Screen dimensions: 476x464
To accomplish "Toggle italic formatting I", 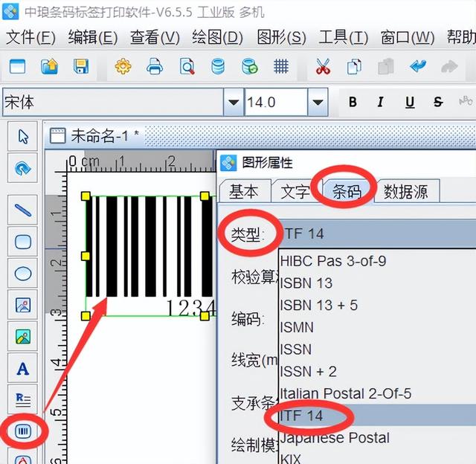I will coord(380,102).
